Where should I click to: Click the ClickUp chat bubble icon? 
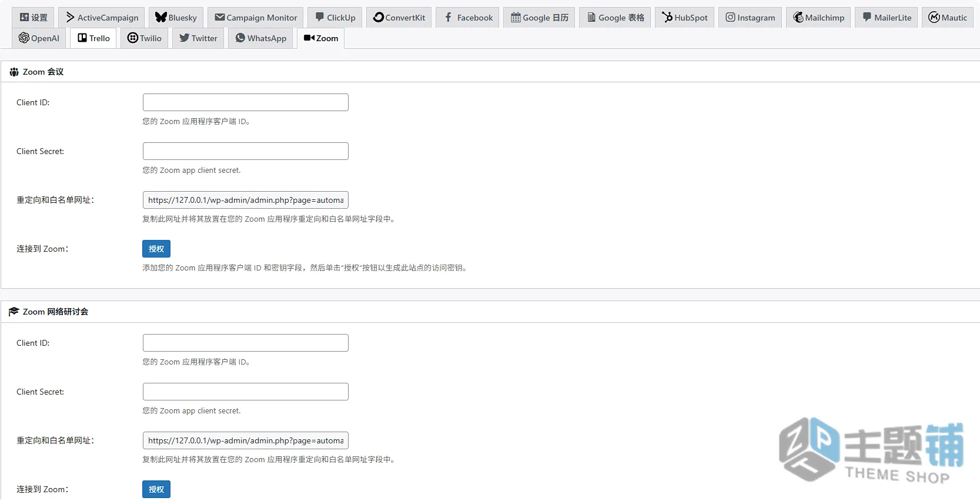click(319, 18)
